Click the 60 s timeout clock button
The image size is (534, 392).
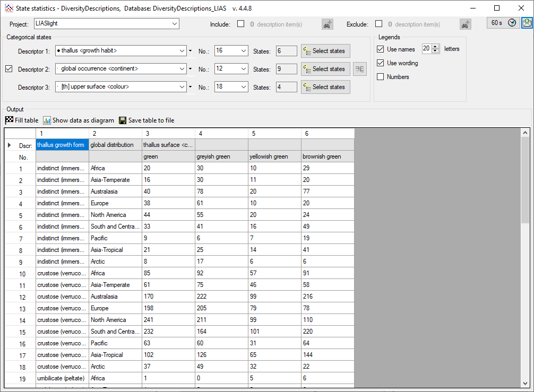pos(503,23)
